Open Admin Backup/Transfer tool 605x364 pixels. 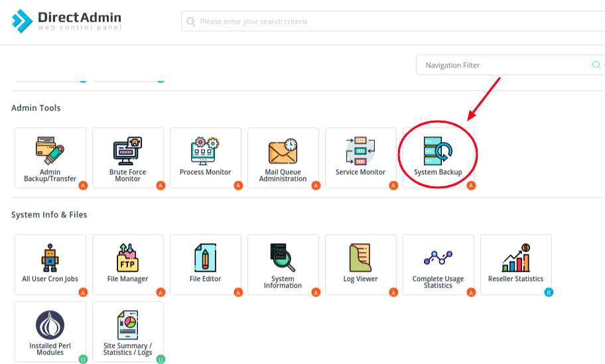[50, 158]
